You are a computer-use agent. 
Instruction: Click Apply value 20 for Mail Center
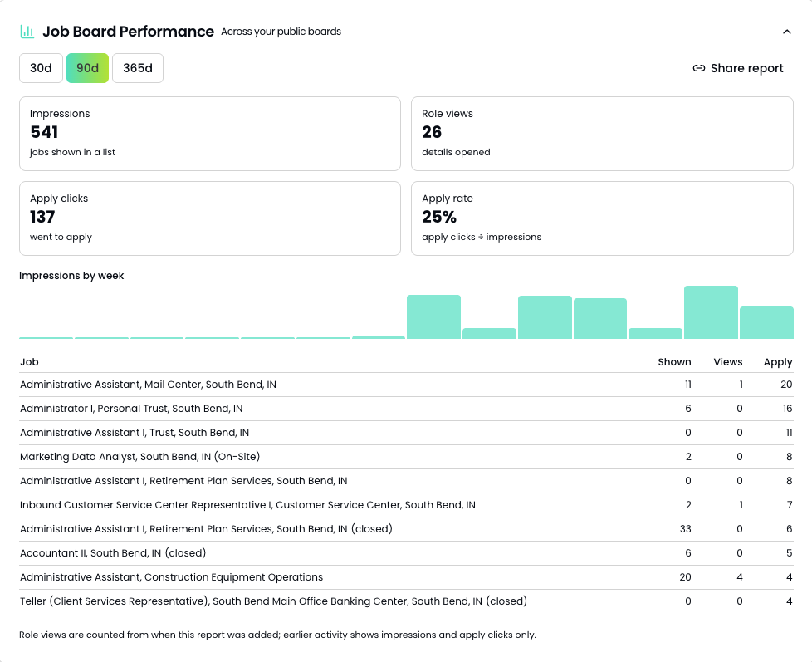(786, 385)
